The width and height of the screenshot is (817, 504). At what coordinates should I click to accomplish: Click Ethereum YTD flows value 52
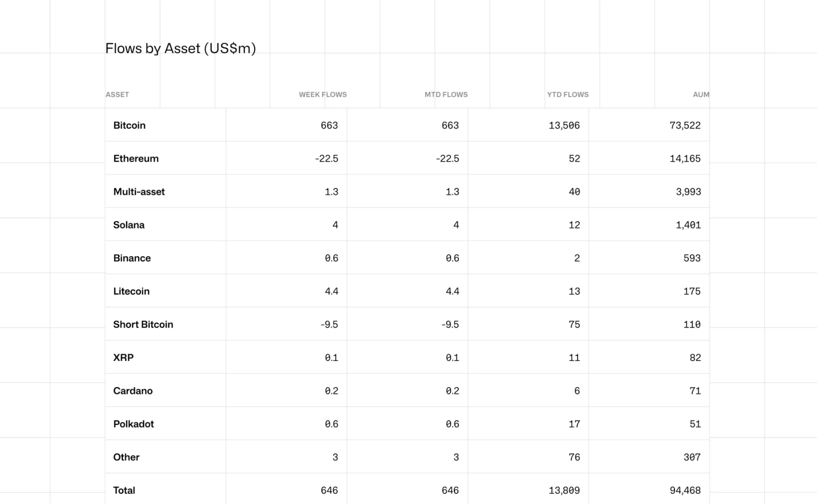[574, 158]
